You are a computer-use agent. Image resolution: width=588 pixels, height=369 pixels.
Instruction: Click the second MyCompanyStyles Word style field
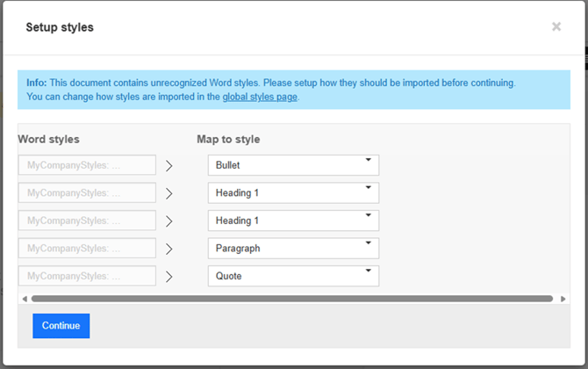(x=87, y=192)
